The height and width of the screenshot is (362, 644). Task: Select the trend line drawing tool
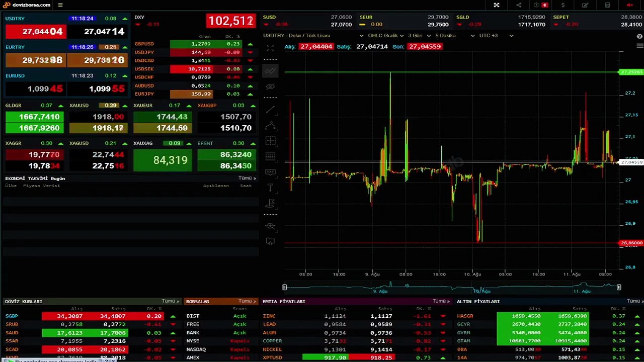pos(270,110)
